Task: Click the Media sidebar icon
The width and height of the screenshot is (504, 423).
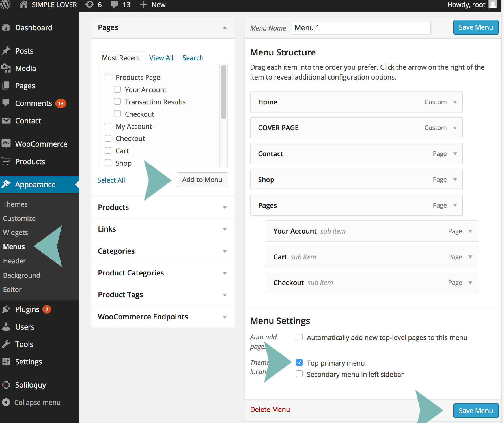Action: (7, 68)
